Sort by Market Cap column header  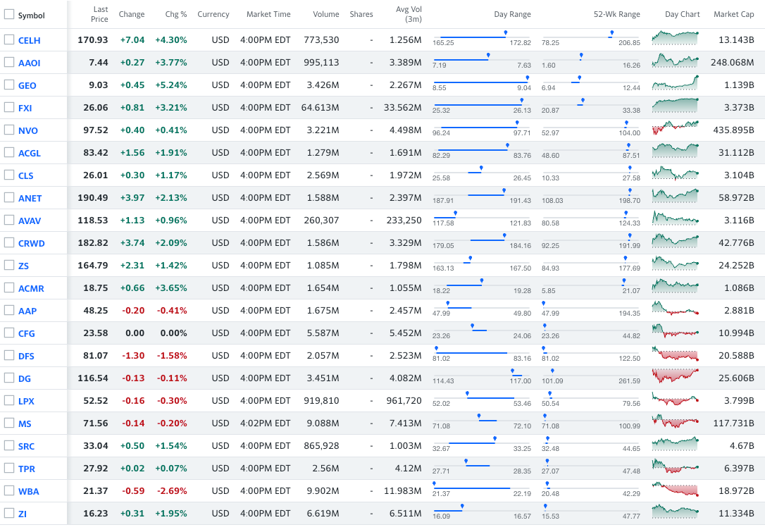(x=734, y=14)
